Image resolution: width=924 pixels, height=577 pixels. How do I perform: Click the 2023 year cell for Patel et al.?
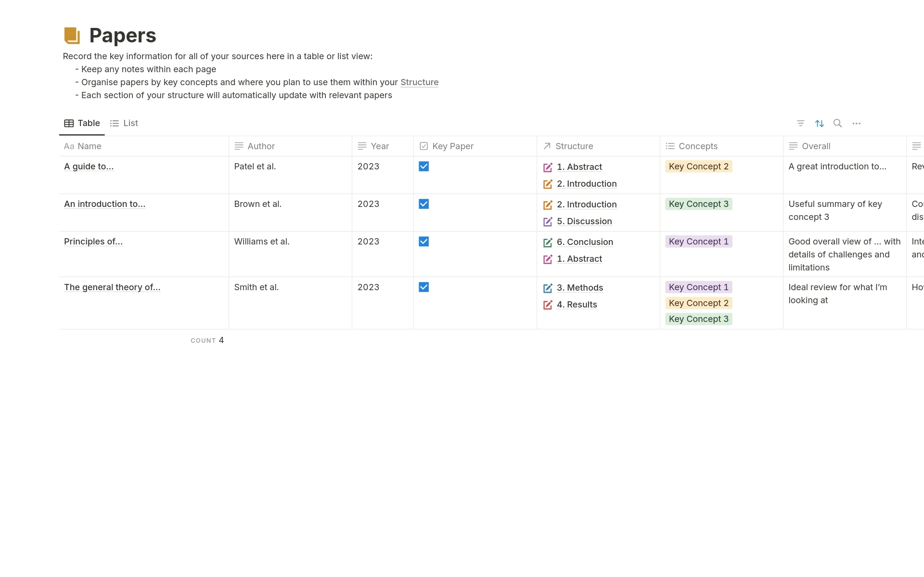click(383, 175)
